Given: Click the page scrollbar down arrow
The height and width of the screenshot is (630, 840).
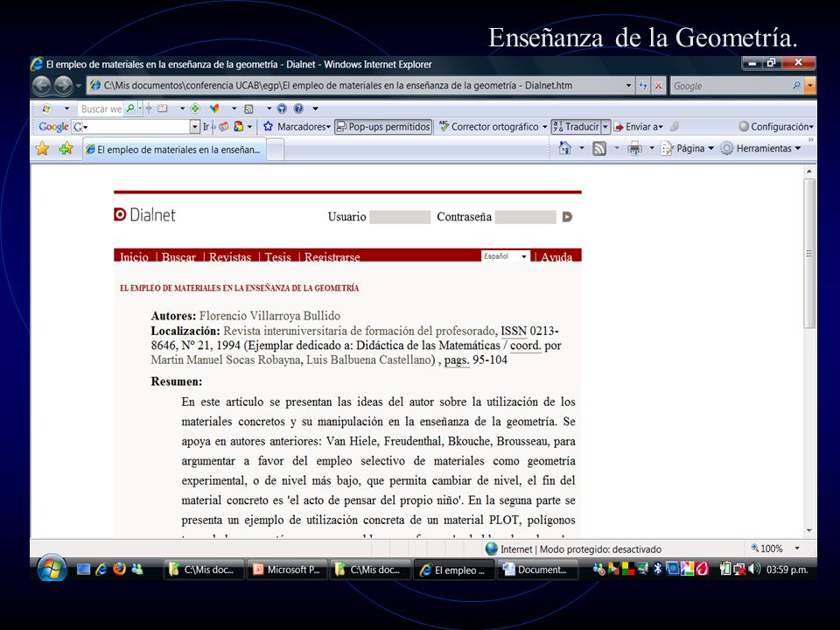Looking at the screenshot, I should click(808, 530).
